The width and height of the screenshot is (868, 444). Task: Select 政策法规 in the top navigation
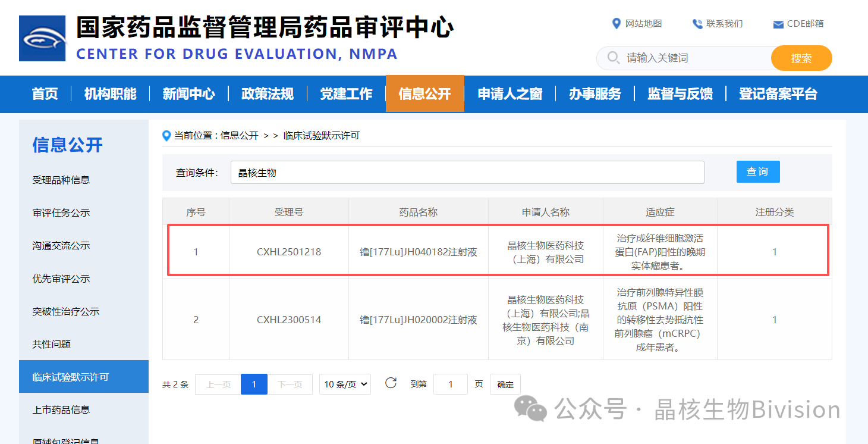268,94
